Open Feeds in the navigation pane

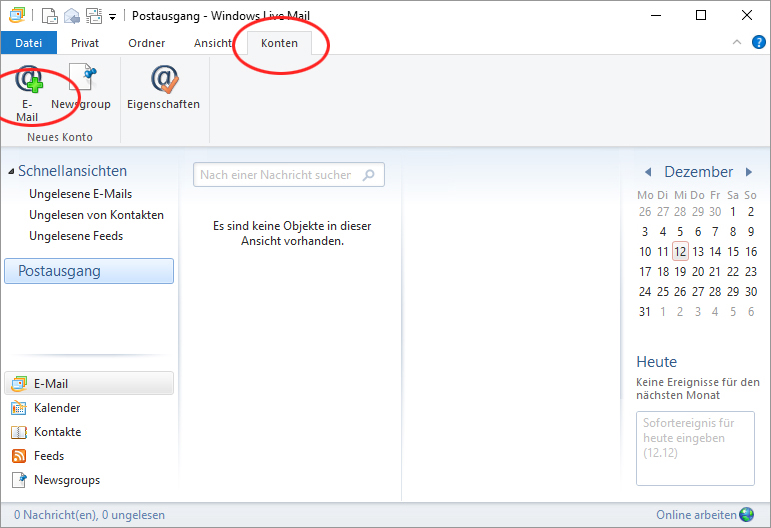tap(48, 456)
